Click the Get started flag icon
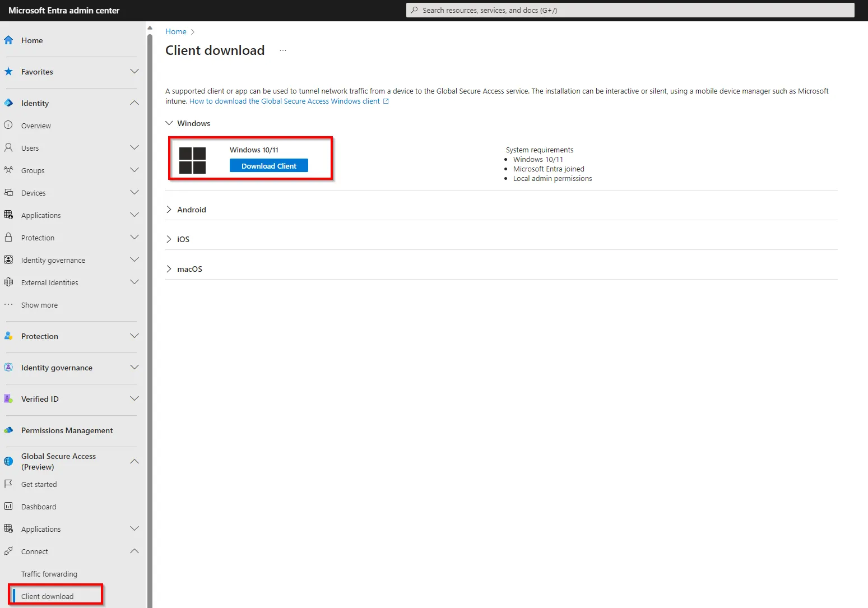 tap(8, 484)
